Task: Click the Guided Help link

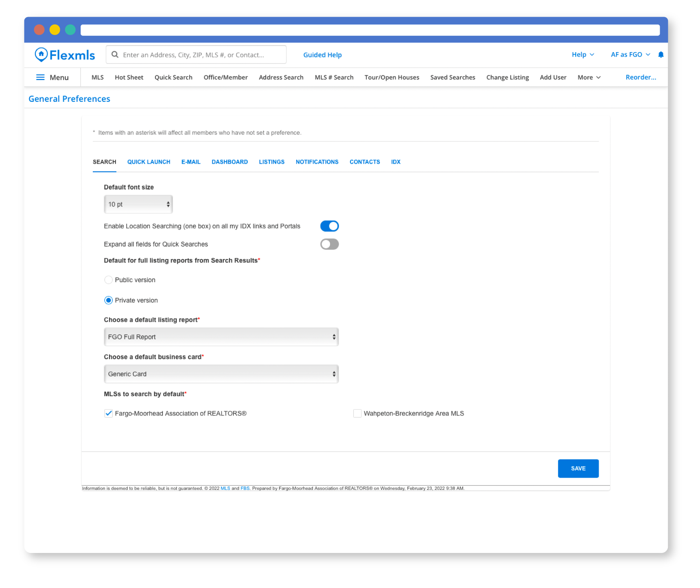Action: pyautogui.click(x=322, y=55)
